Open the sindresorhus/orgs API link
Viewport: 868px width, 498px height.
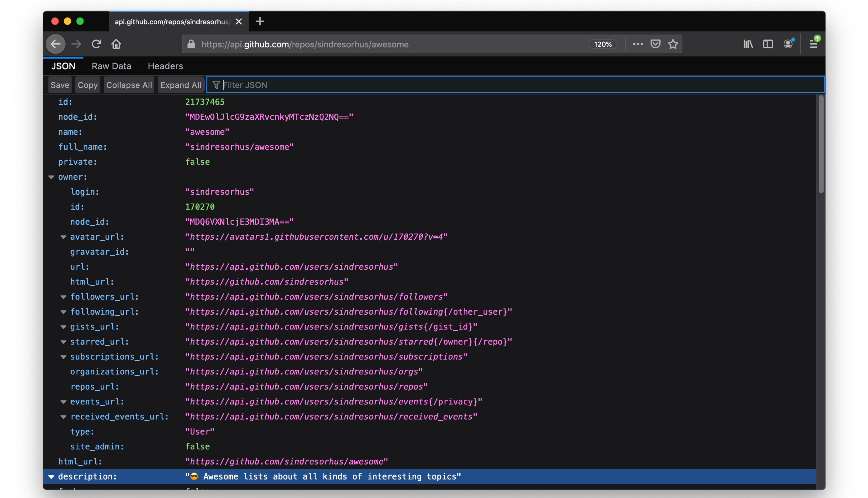click(304, 372)
